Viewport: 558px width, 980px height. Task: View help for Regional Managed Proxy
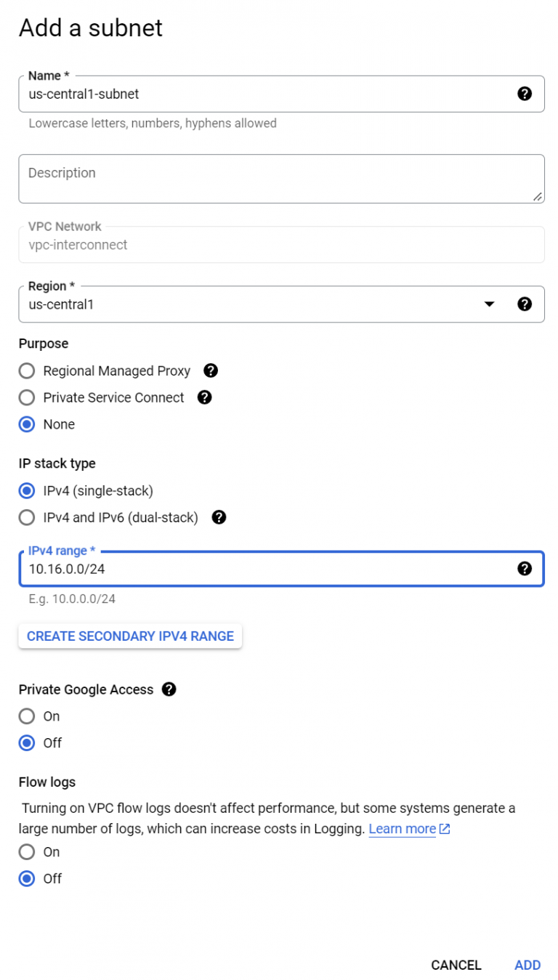click(x=209, y=371)
